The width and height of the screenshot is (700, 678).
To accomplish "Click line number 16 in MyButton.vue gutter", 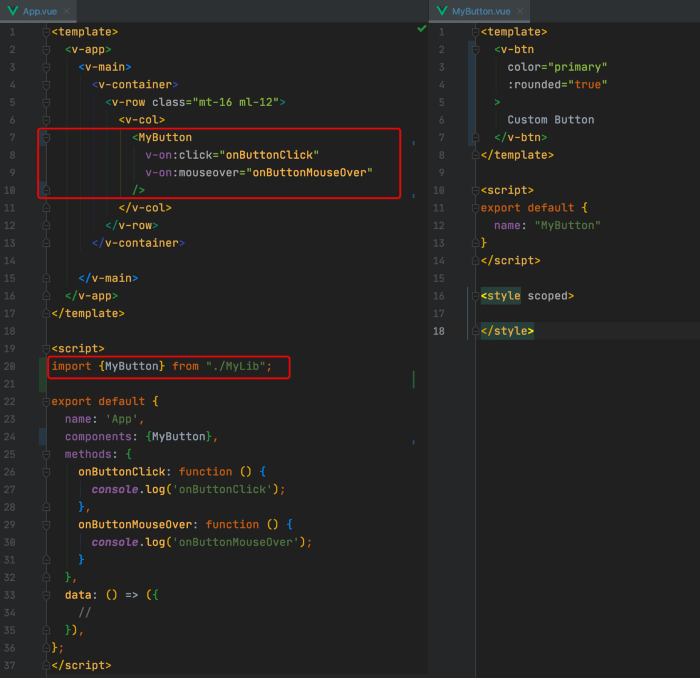I will point(439,296).
